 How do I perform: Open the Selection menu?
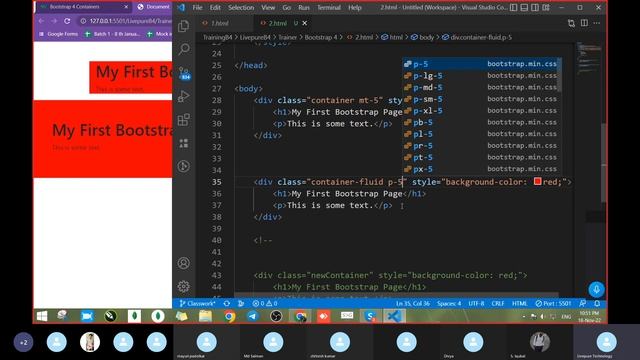(x=241, y=7)
